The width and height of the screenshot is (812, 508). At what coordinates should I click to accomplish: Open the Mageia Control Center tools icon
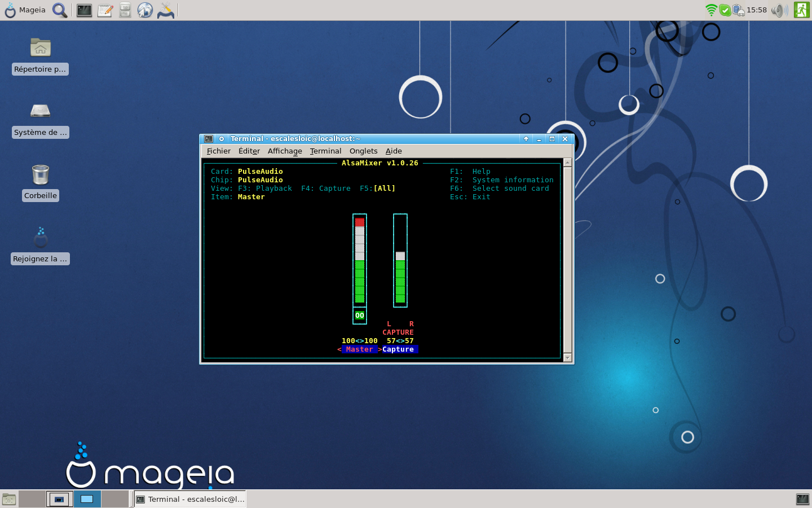[166, 10]
